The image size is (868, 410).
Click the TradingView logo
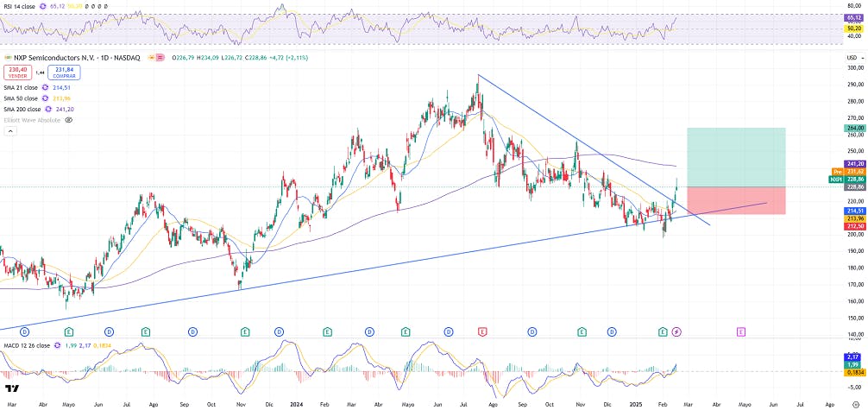(x=12, y=388)
